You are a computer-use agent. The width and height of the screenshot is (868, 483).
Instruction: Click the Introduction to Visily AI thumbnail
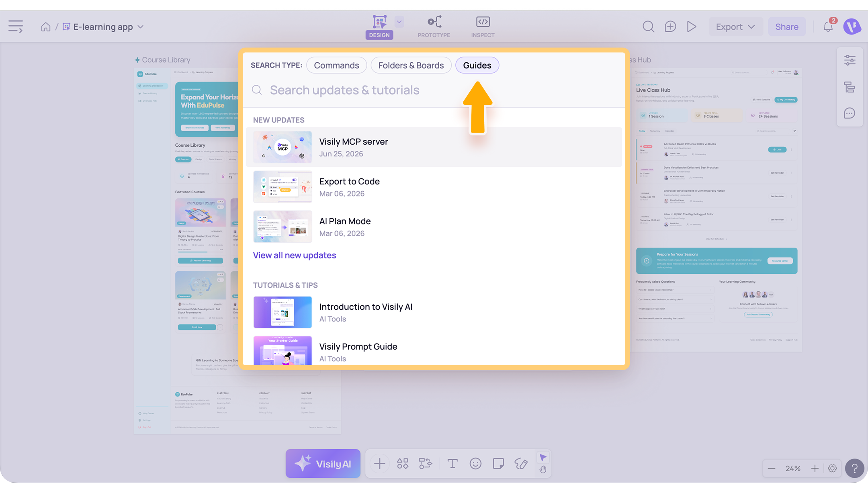(x=283, y=312)
